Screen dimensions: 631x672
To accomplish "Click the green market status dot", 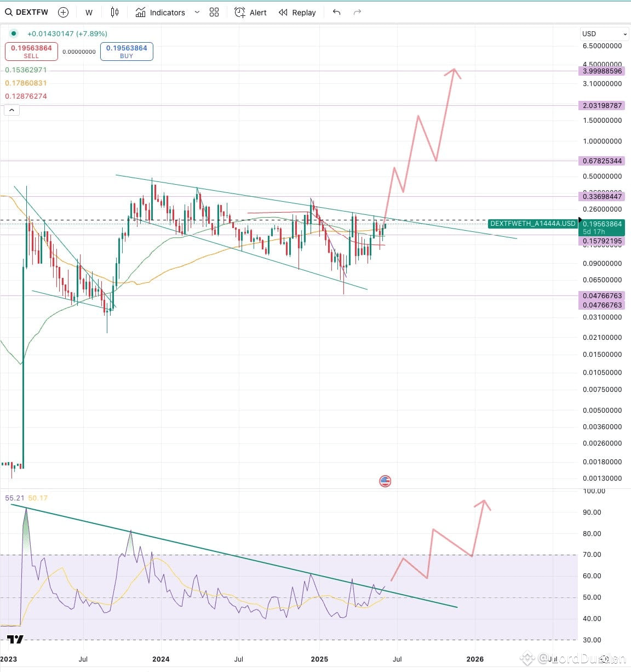I will 14,33.
